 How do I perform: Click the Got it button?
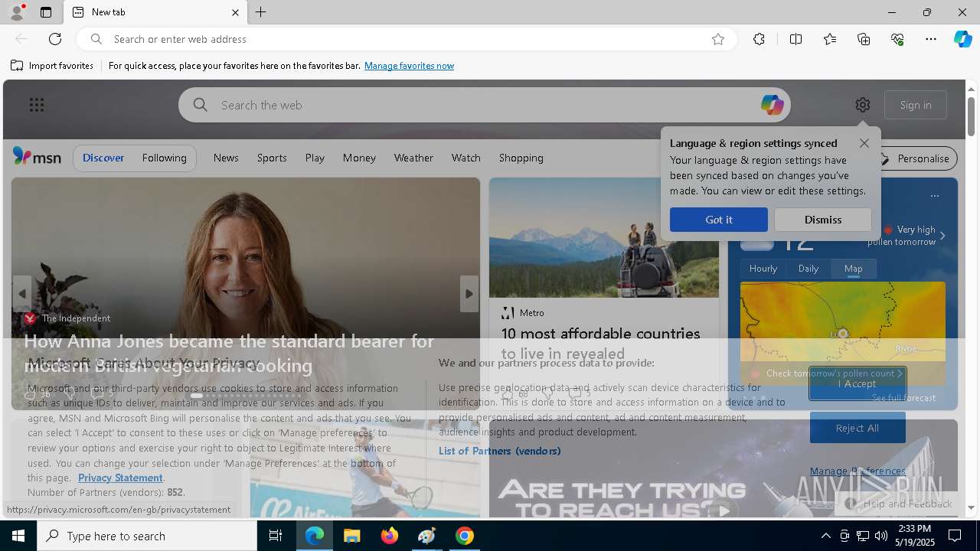[719, 220]
